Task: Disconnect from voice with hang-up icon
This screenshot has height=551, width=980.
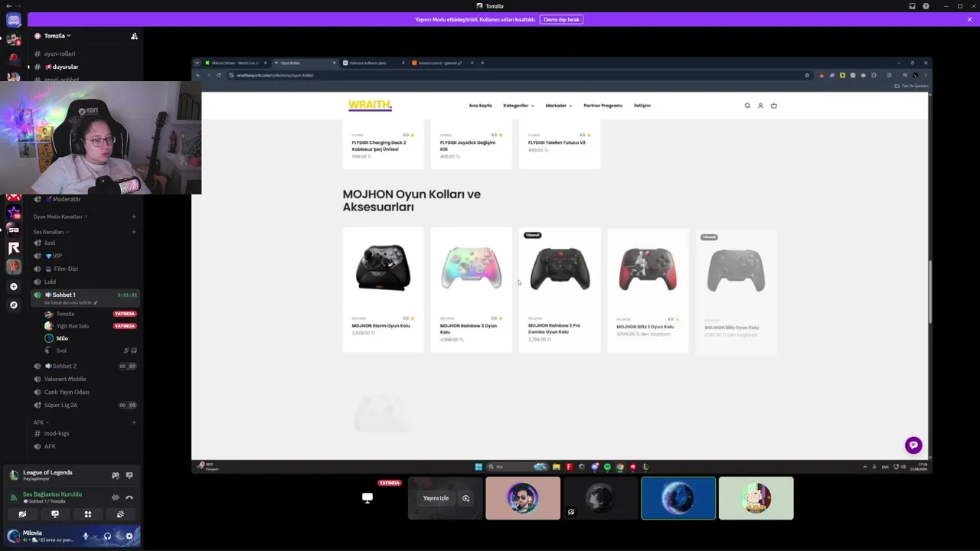Action: (x=129, y=497)
